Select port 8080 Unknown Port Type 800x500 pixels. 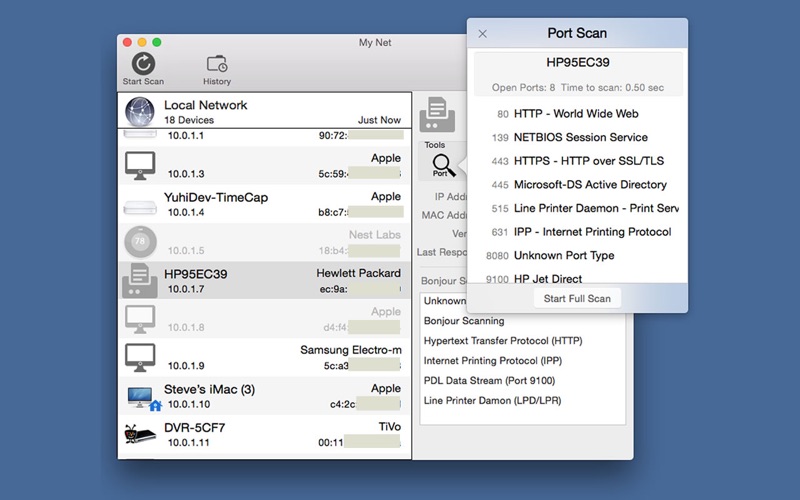[x=577, y=256]
